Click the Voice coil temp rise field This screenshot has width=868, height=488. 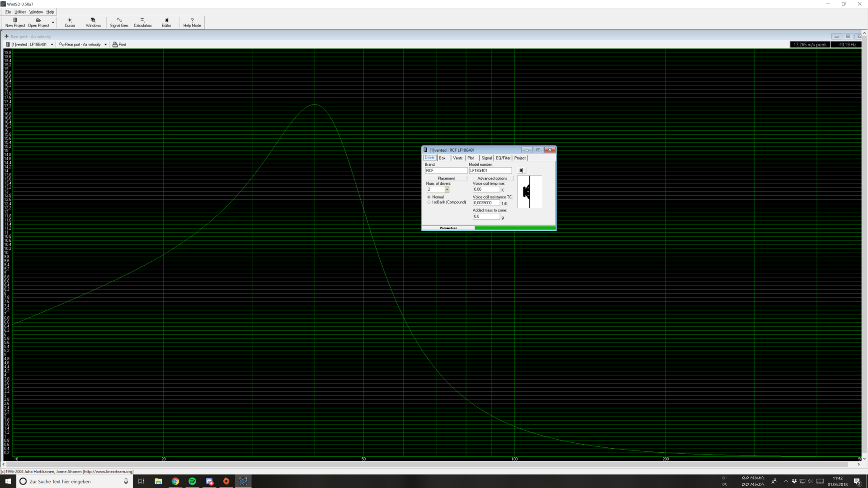point(486,189)
